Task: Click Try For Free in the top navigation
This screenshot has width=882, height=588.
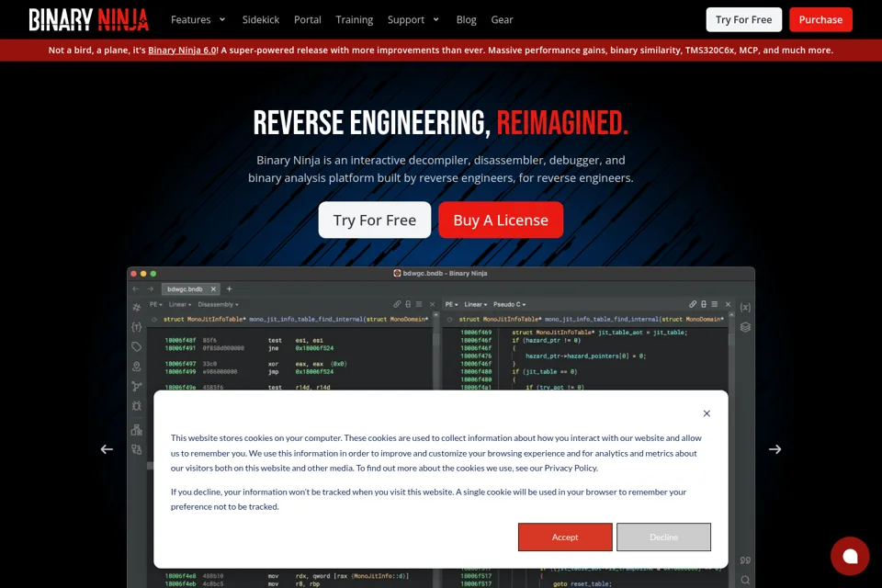Action: [x=743, y=19]
